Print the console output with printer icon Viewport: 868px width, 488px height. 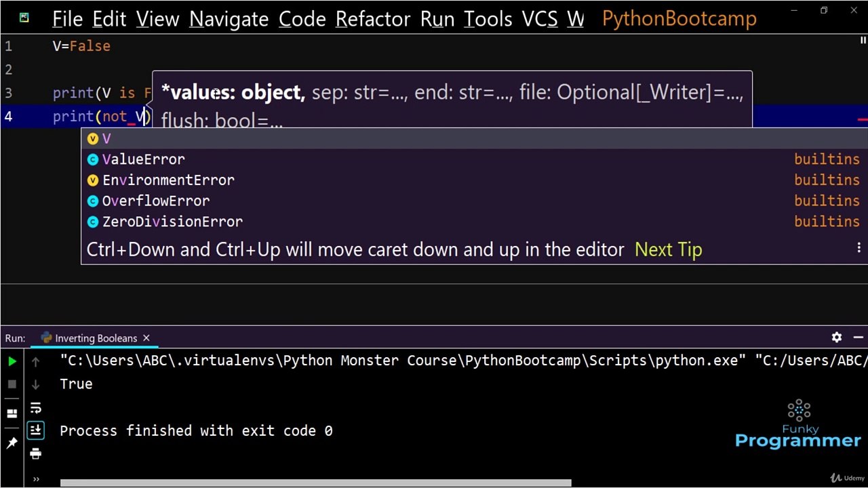pyautogui.click(x=36, y=453)
